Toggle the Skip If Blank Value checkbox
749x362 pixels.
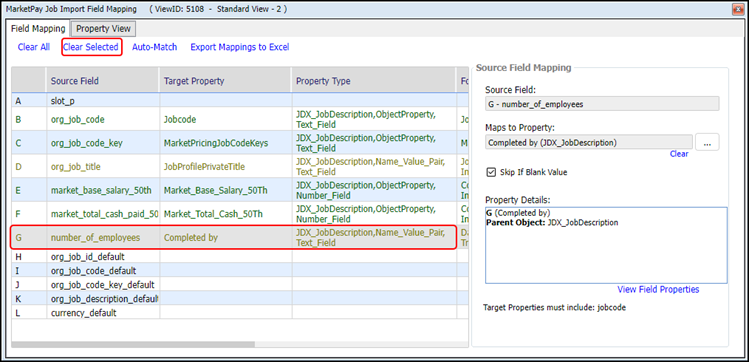pyautogui.click(x=490, y=172)
